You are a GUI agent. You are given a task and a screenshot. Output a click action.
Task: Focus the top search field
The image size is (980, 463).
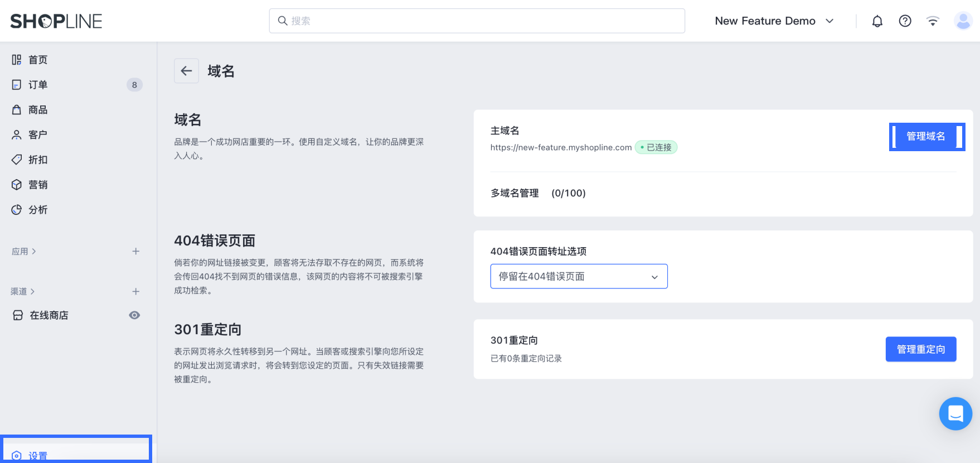477,21
